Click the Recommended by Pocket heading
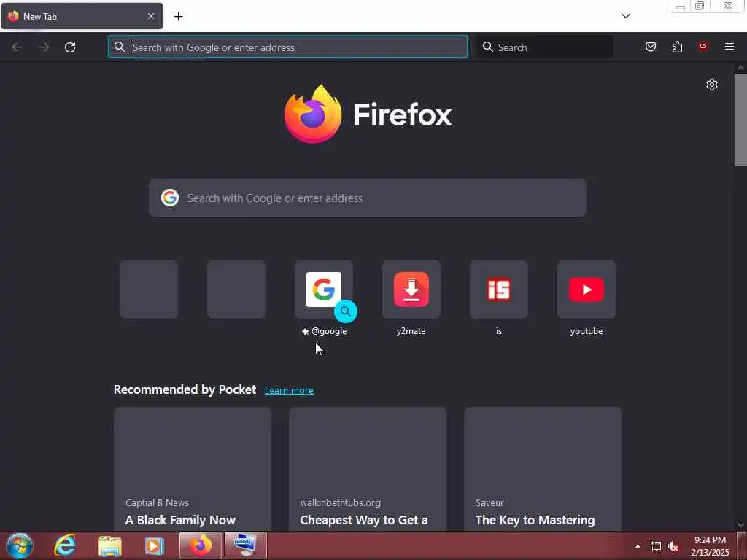 (x=185, y=389)
